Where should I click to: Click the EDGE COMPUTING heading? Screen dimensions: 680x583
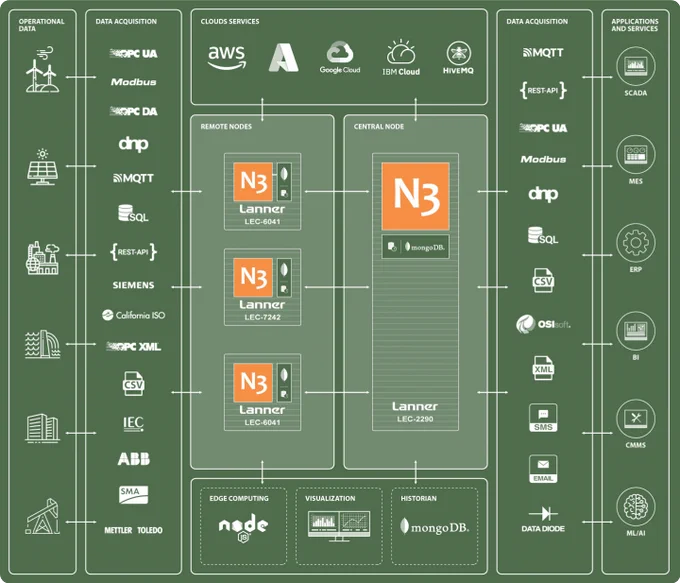[239, 498]
